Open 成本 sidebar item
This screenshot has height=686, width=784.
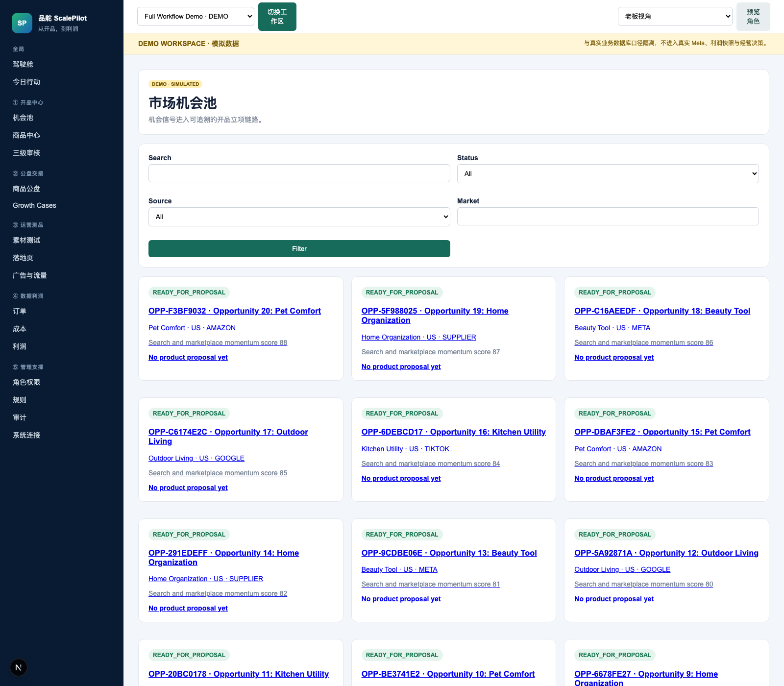click(x=20, y=329)
